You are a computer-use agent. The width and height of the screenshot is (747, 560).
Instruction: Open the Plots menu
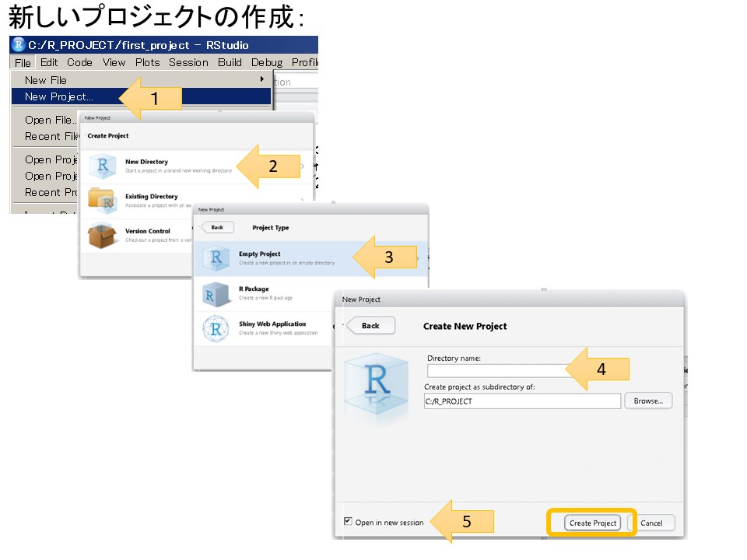(147, 62)
